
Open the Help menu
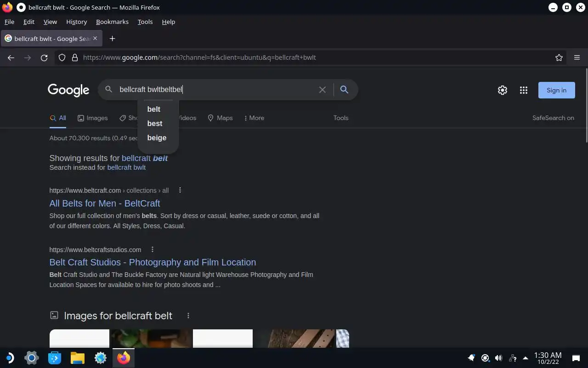169,22
